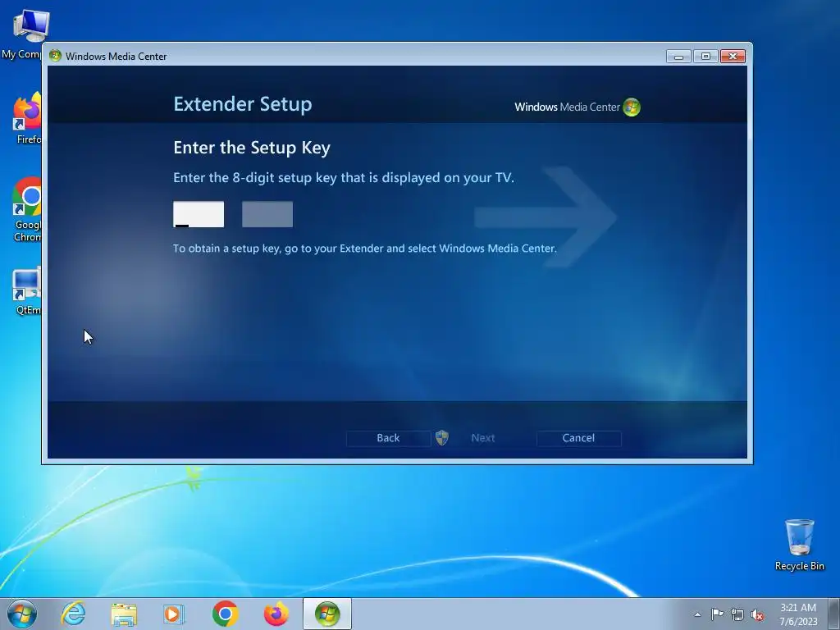
Task: Click the muted volume tray icon
Action: click(x=757, y=614)
